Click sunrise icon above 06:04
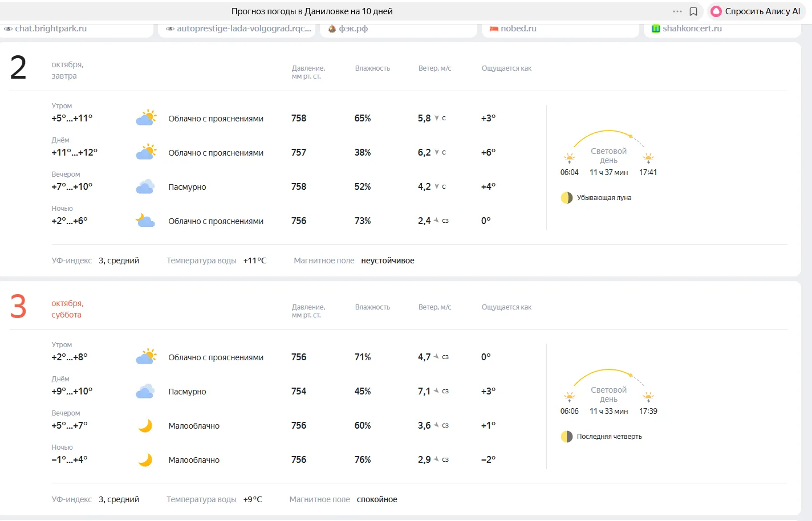The height and width of the screenshot is (521, 812). click(x=569, y=158)
